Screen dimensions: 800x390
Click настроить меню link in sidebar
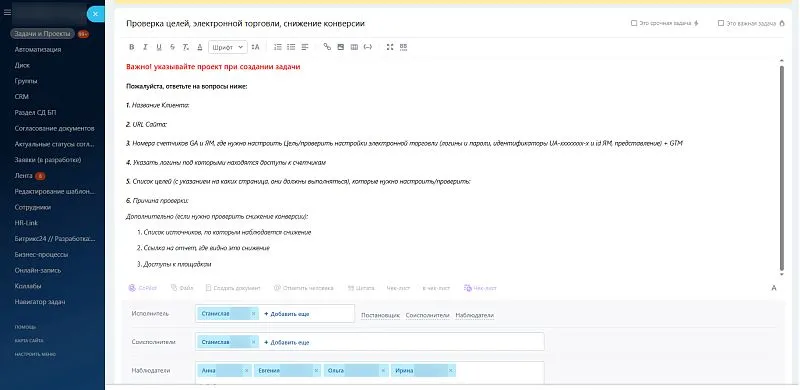click(35, 354)
